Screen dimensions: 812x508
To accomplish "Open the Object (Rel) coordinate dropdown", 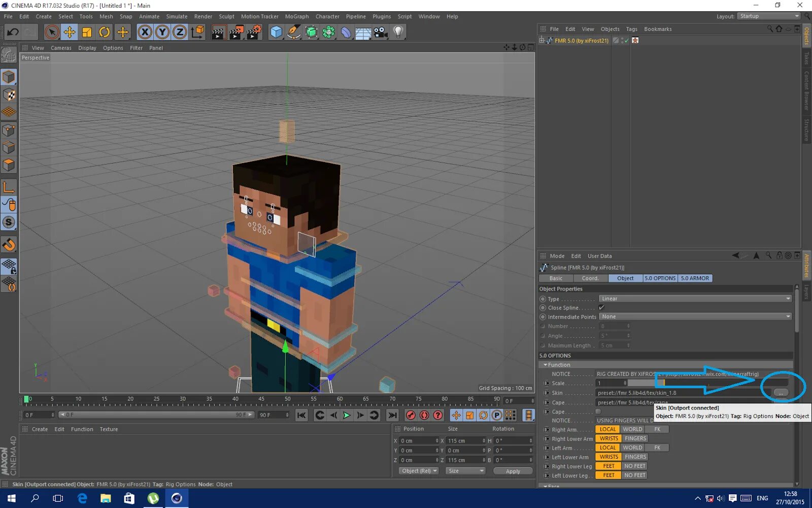I will [419, 471].
